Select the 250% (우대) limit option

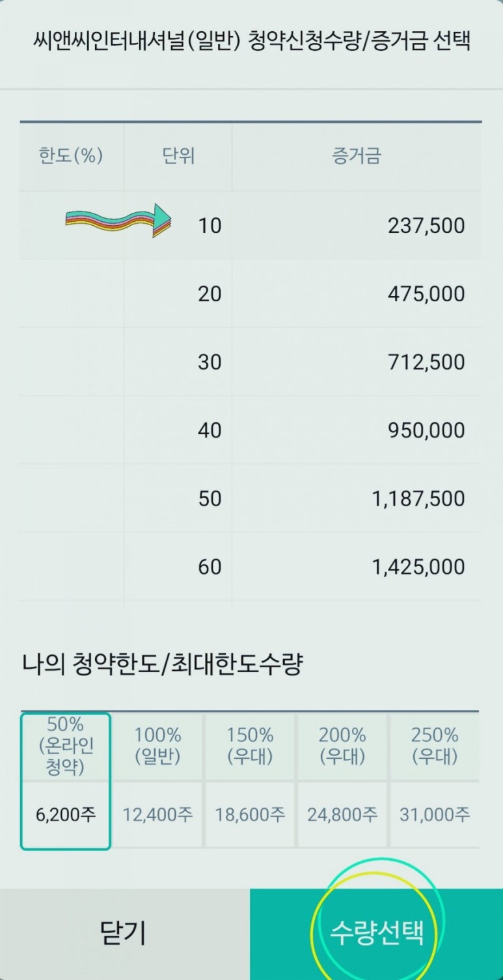click(x=434, y=746)
